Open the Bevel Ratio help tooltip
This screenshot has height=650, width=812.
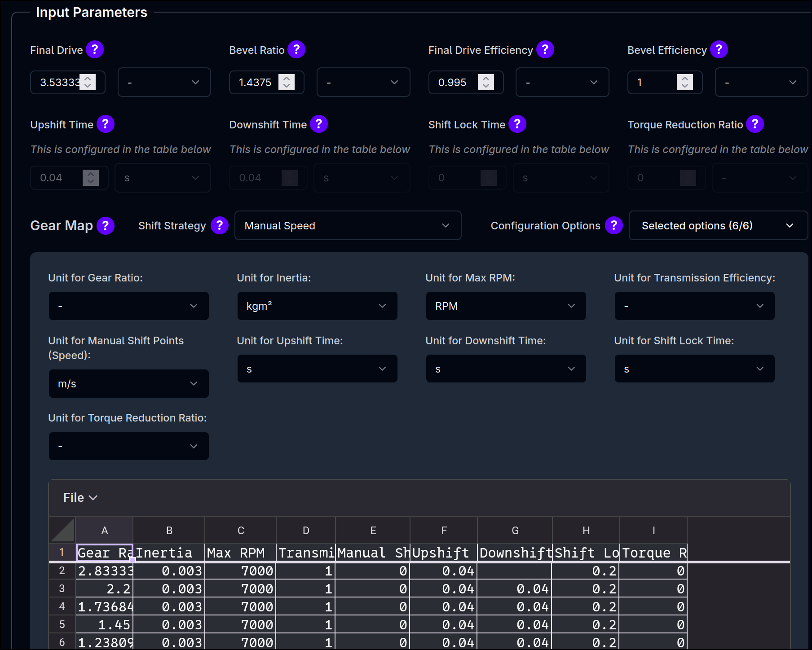(x=296, y=49)
